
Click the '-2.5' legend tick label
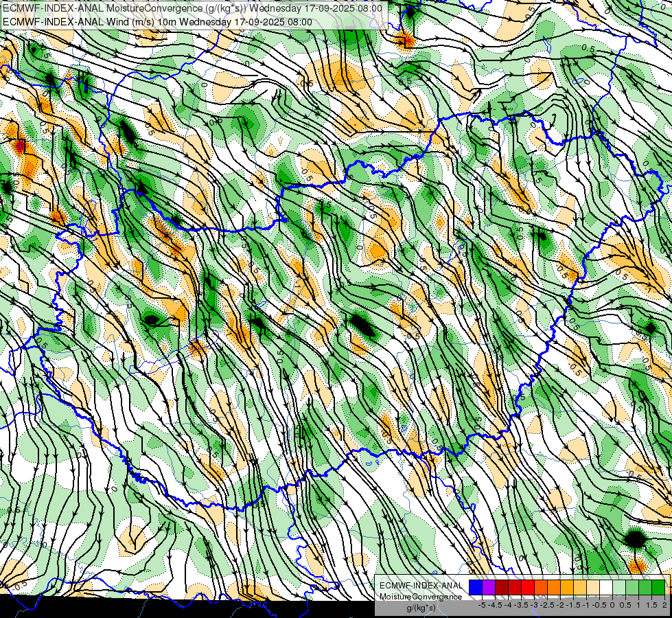click(547, 605)
